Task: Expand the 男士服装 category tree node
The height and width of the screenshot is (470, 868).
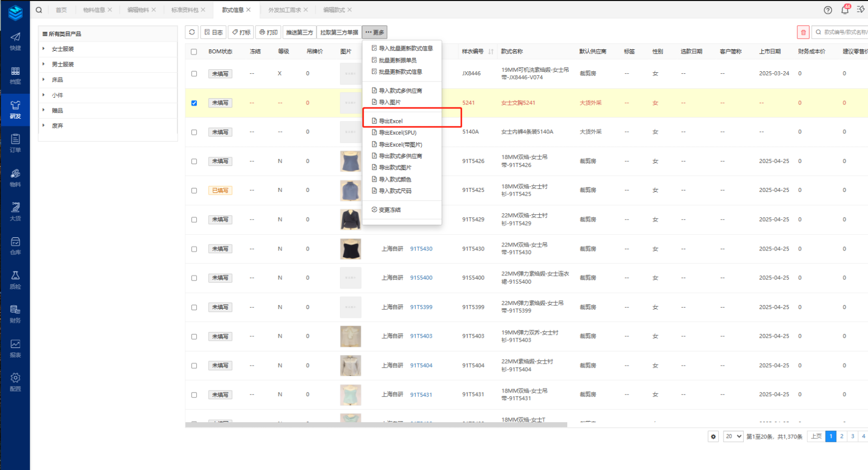Action: [x=44, y=64]
